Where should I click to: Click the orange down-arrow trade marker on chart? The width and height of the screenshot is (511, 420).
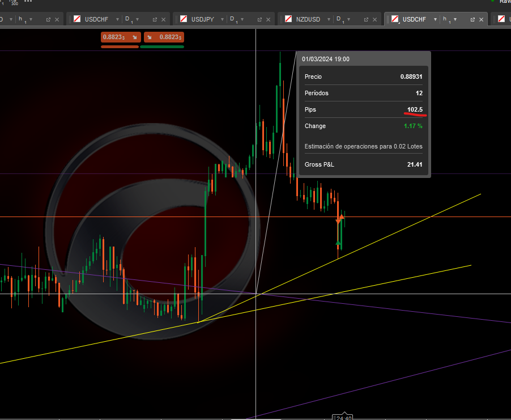338,222
